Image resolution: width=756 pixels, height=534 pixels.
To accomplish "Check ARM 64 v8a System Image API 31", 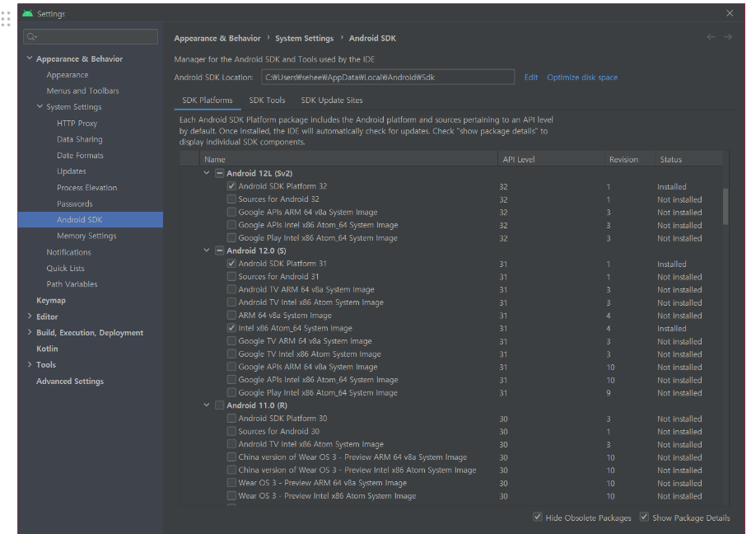I will pos(231,315).
